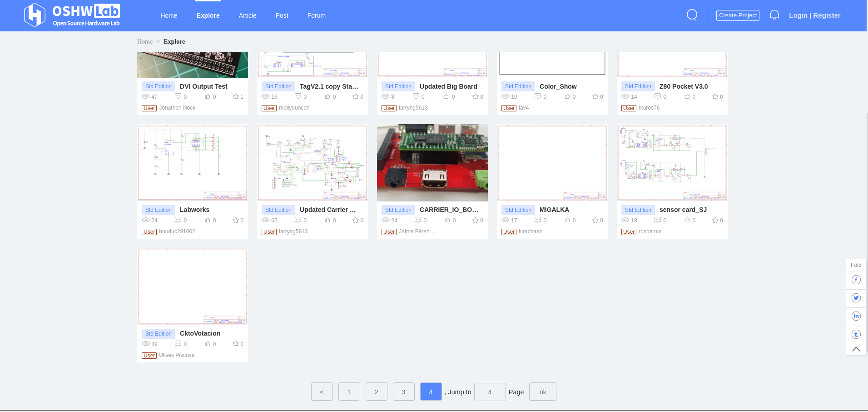Screen dimensions: 868x412
Task: Open the sensor card_SJ schematic thumbnail
Action: [672, 163]
